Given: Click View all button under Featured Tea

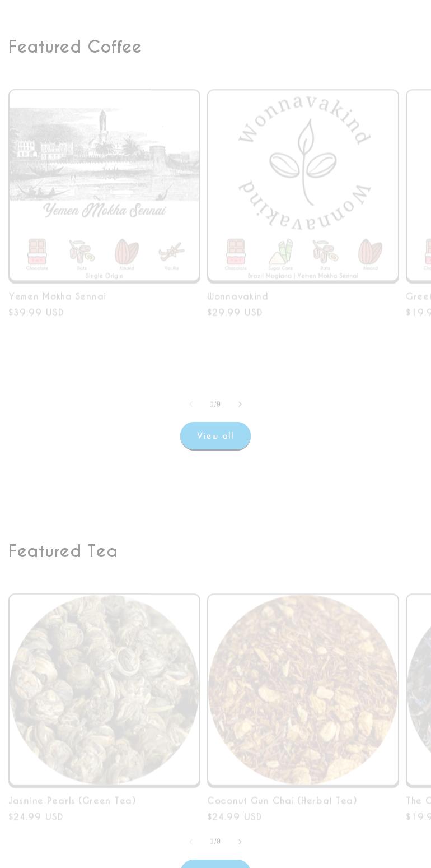Looking at the screenshot, I should pos(215,864).
